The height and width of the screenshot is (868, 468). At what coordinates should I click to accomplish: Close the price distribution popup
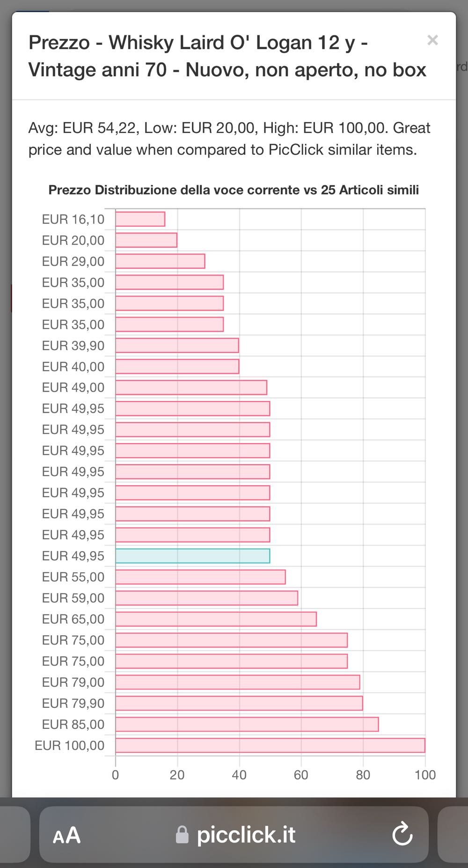coord(432,40)
